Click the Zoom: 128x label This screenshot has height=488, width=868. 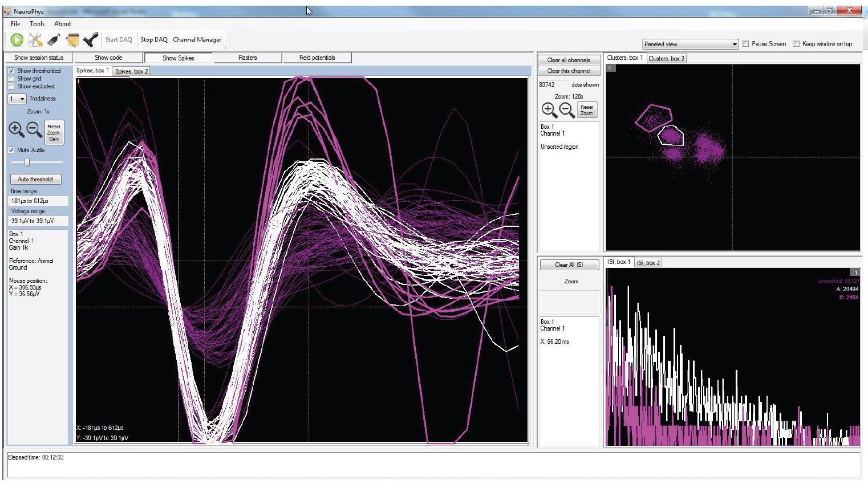[569, 96]
